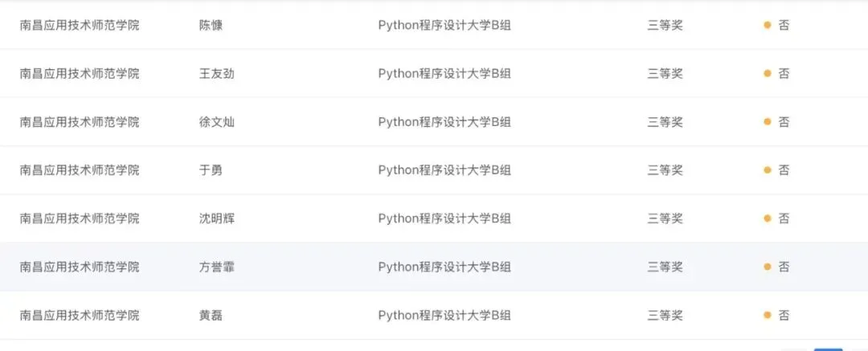Click the orange status dot in 徐文灿's row

pyautogui.click(x=768, y=122)
